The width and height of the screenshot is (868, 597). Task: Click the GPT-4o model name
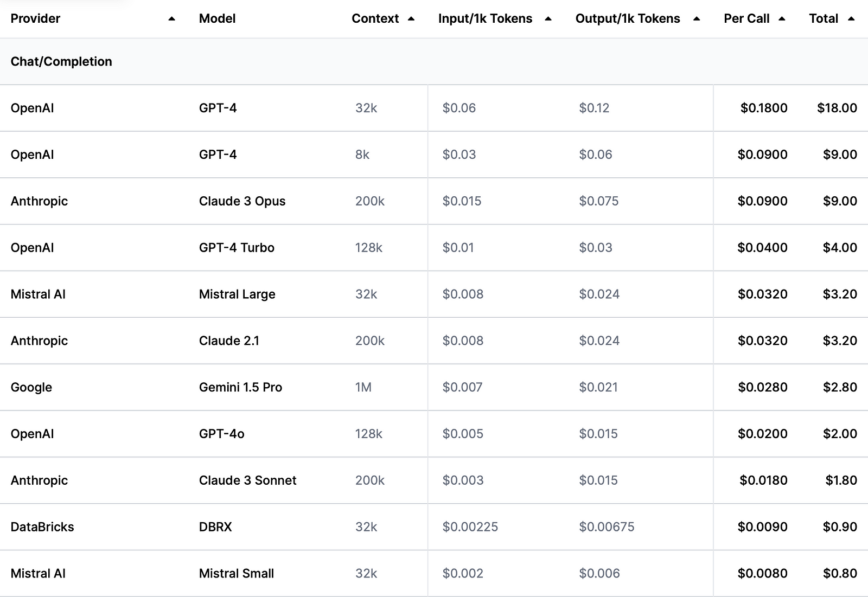tap(221, 434)
